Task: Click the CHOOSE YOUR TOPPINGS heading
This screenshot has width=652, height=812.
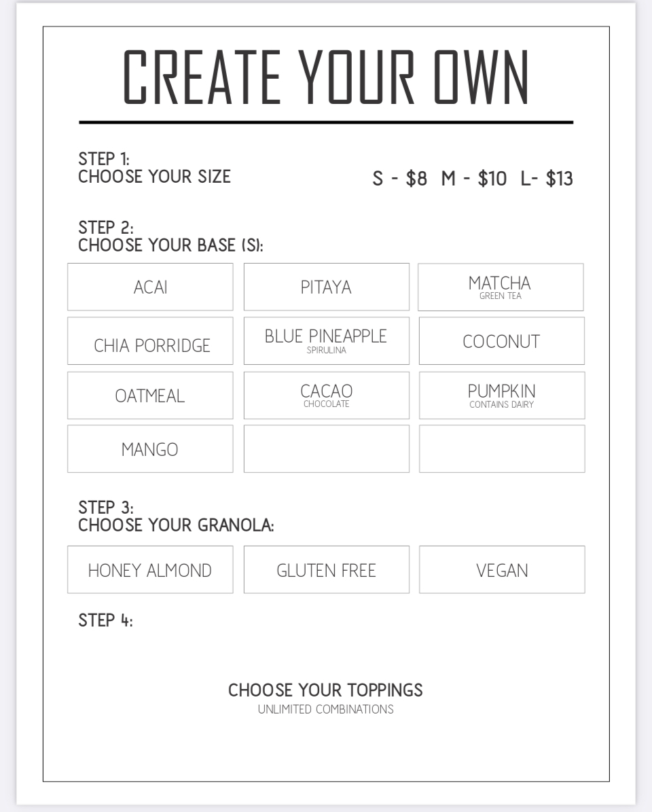Action: click(x=325, y=690)
